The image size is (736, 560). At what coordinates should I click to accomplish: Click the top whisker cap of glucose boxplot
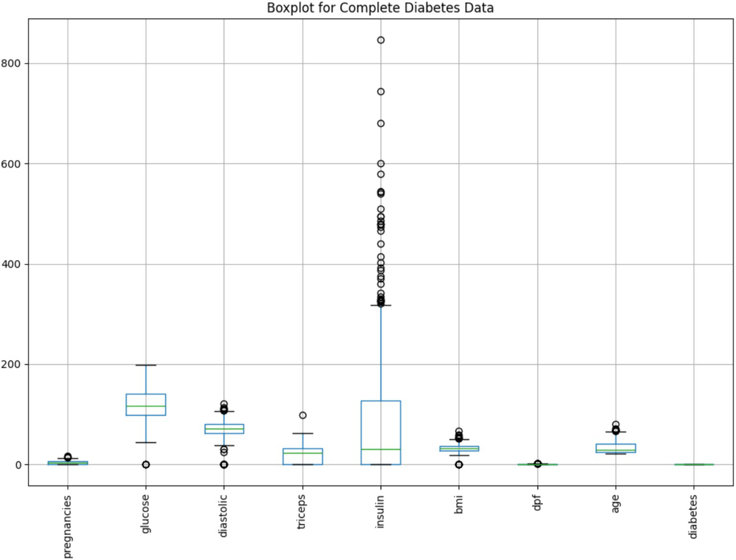(x=146, y=365)
